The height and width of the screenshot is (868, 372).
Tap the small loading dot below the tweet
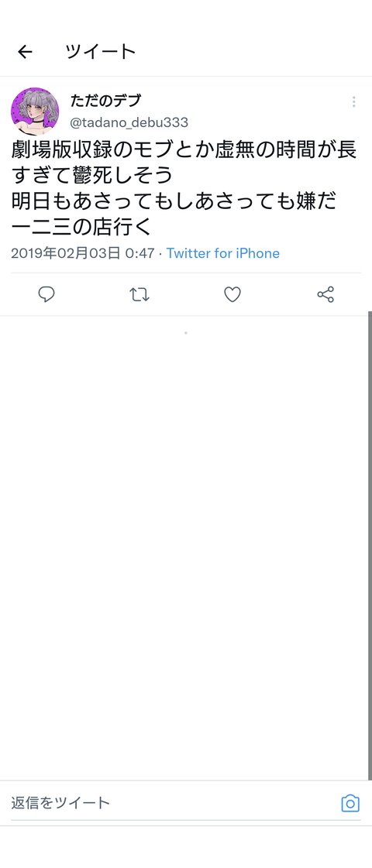pyautogui.click(x=186, y=333)
